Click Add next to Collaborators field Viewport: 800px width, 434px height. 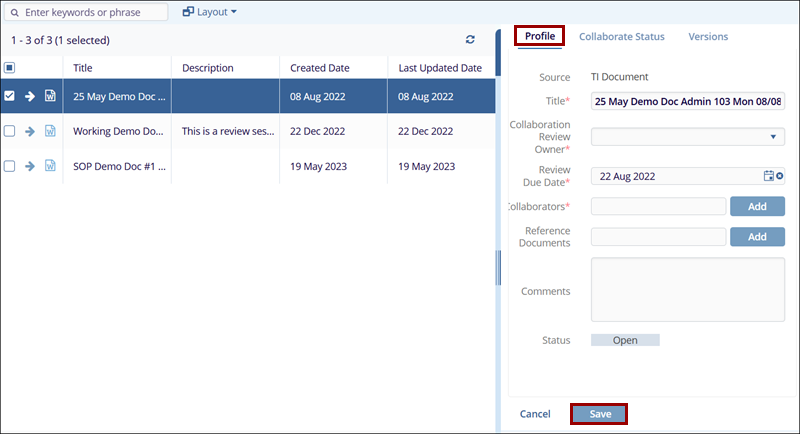[757, 206]
